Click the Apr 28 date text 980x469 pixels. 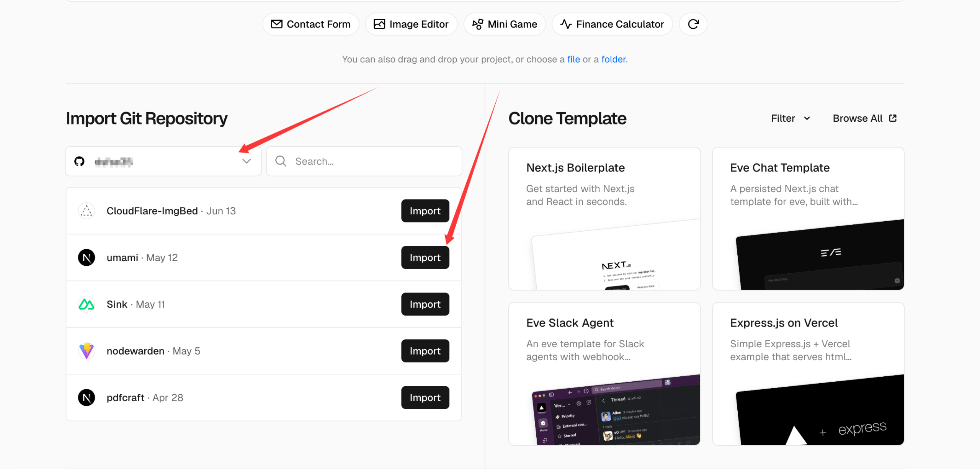pos(168,398)
